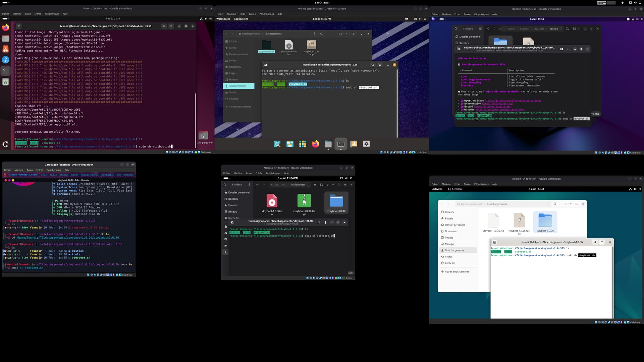Image resolution: width=644 pixels, height=362 pixels.
Task: Open Firefox in the Ubuntu dock
Action: [6, 27]
